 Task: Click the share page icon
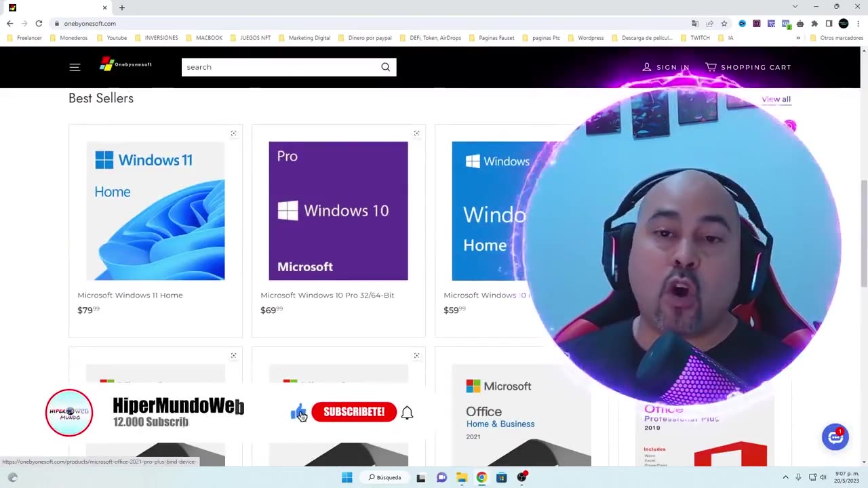point(710,23)
